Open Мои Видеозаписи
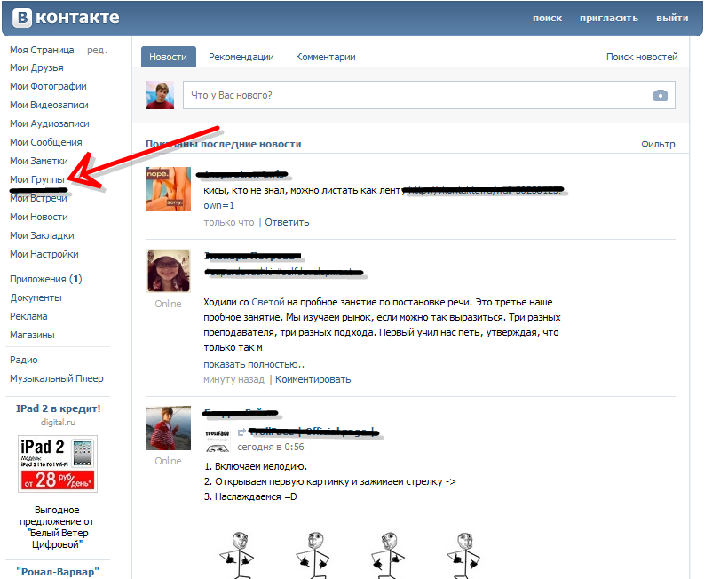The height and width of the screenshot is (579, 728). [x=49, y=105]
